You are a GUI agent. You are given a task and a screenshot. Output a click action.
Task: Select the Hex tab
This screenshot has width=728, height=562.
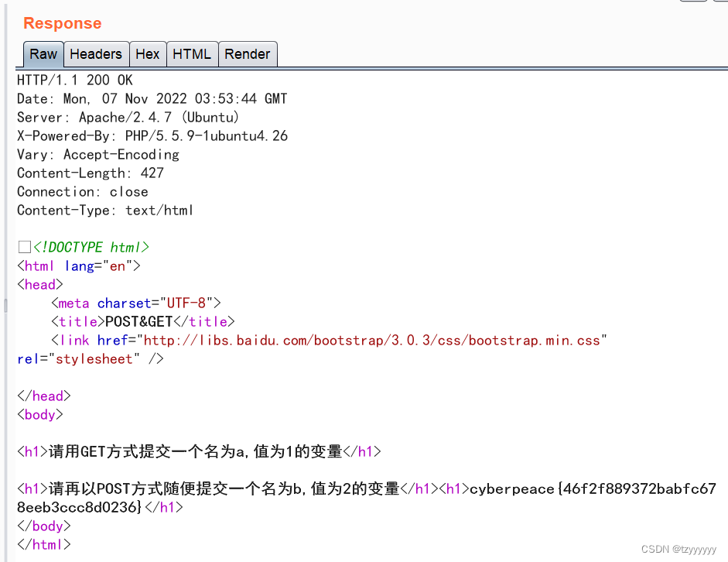point(148,54)
